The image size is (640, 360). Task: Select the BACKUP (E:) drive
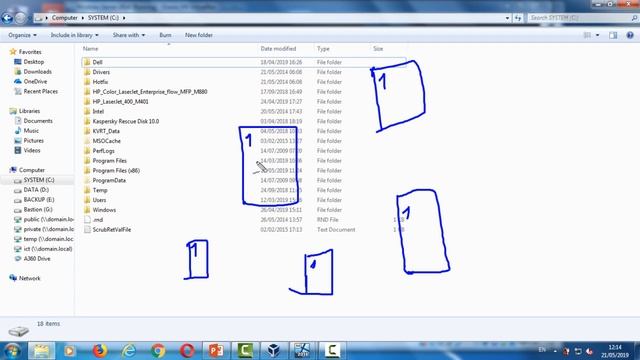34,200
